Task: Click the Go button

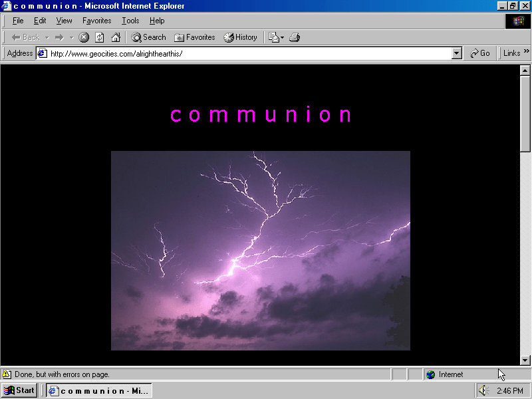Action: [x=479, y=53]
